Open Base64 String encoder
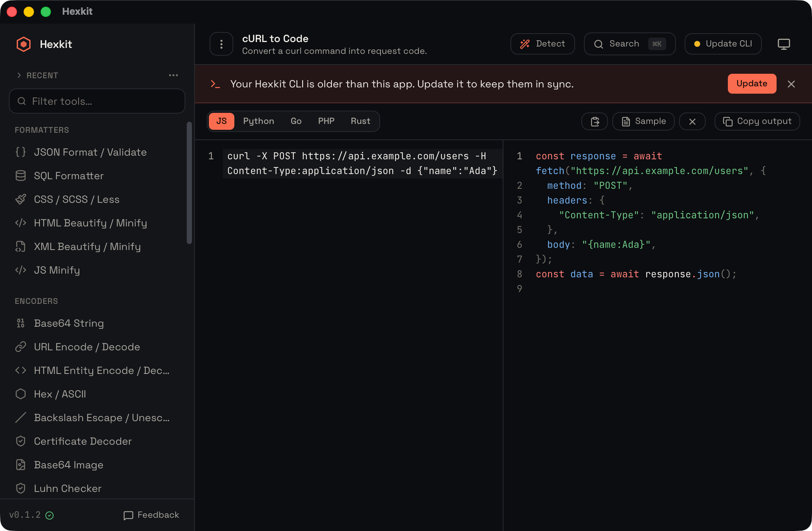Image resolution: width=812 pixels, height=531 pixels. 97,323
